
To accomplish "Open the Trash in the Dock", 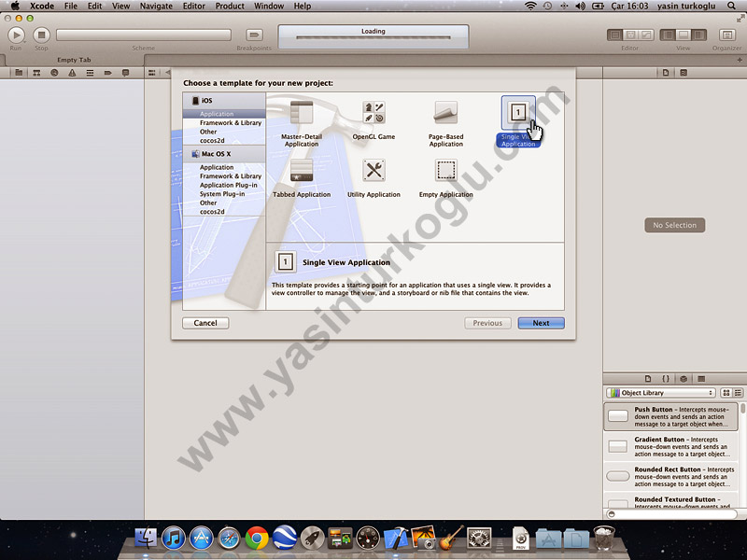I will click(x=604, y=539).
